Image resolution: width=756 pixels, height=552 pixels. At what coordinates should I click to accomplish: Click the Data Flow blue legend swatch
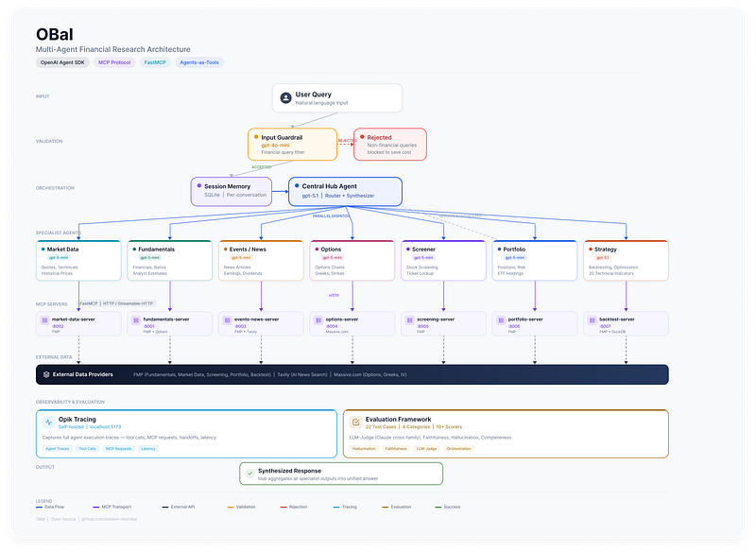pyautogui.click(x=39, y=508)
